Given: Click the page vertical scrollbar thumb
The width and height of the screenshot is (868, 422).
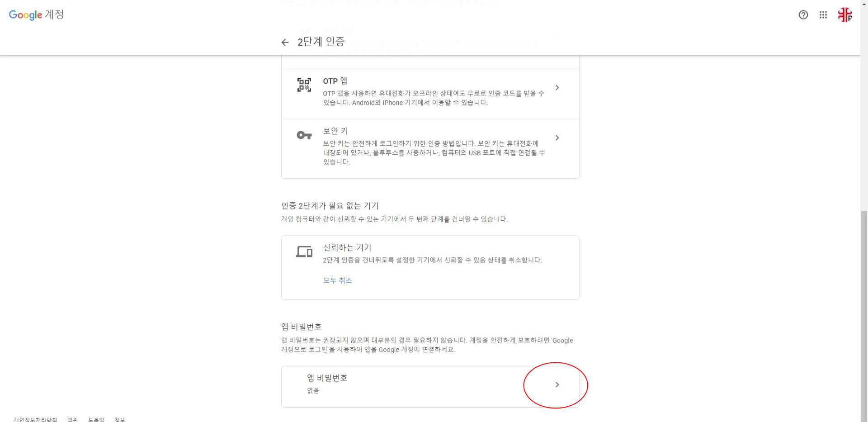Looking at the screenshot, I should (864, 316).
